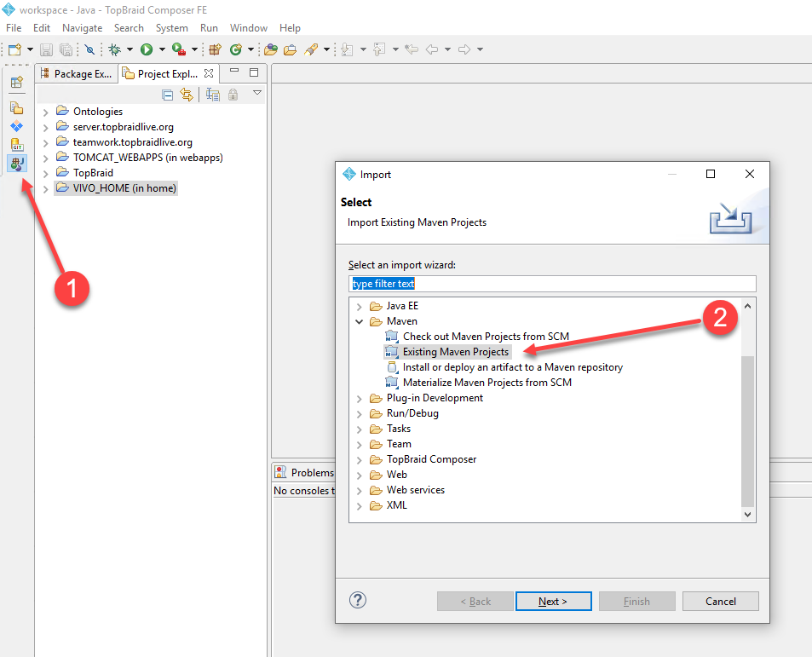Open the Previous Annotation dropdown arrow
Viewport: 812px width, 657px height.
395,49
